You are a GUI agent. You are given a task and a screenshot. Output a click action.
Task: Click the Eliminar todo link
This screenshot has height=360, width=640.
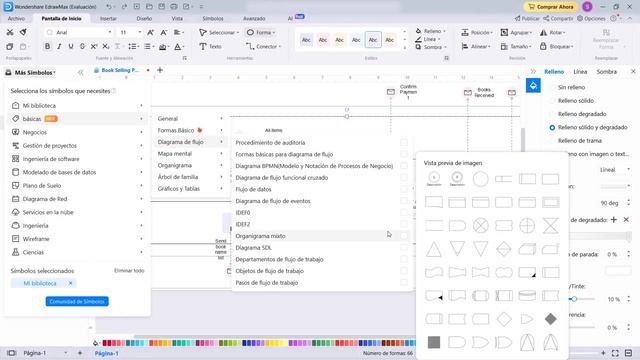(x=129, y=271)
